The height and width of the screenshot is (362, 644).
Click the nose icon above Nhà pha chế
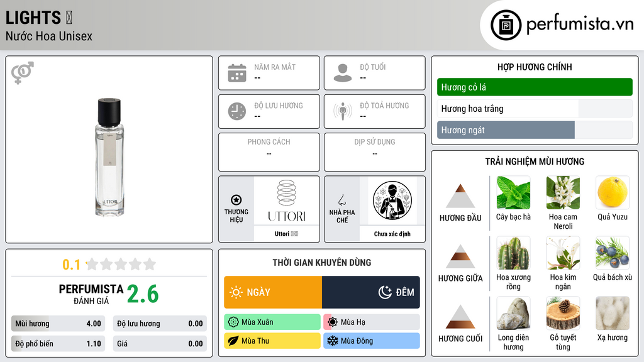click(x=341, y=200)
